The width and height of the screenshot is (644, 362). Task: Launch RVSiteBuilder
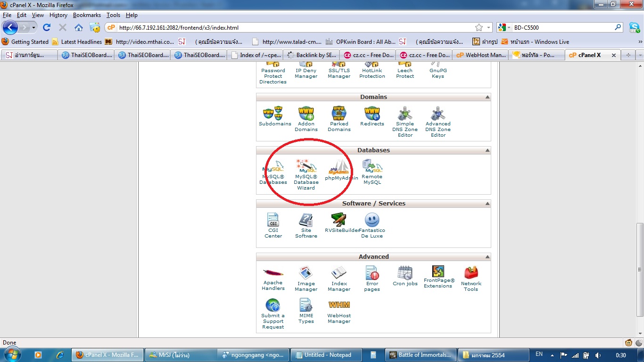pos(341,223)
